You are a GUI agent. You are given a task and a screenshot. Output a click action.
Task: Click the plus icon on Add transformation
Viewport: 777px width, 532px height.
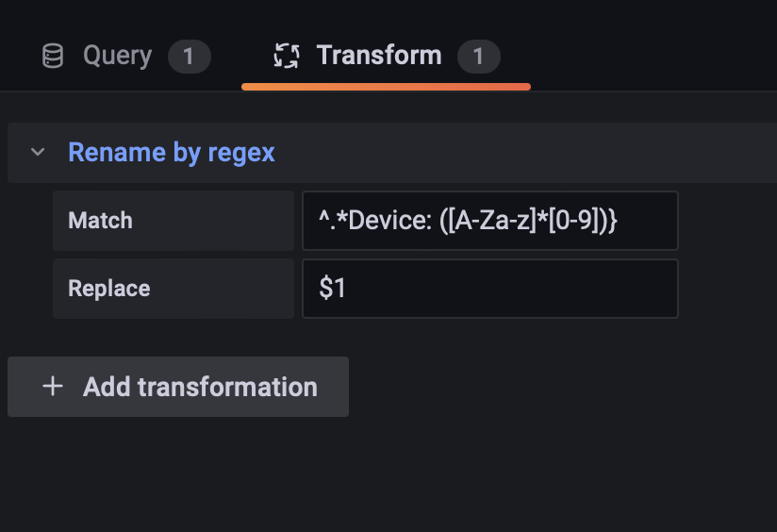(x=53, y=386)
